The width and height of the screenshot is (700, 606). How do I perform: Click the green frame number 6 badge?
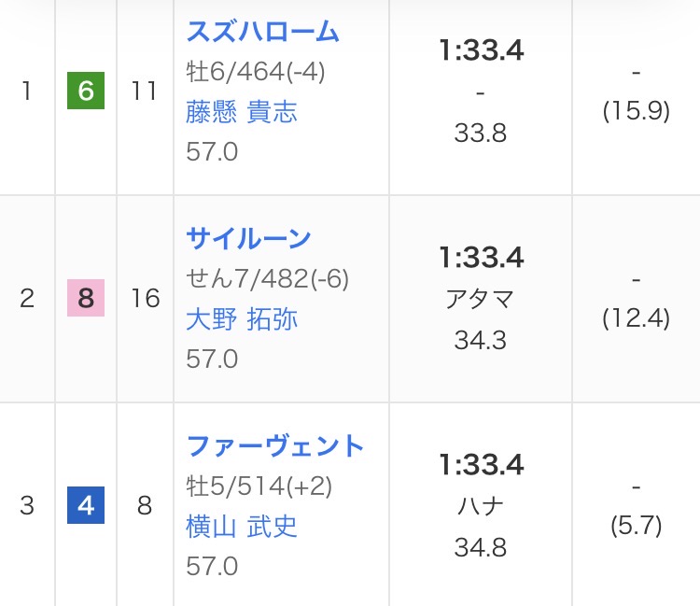(86, 93)
